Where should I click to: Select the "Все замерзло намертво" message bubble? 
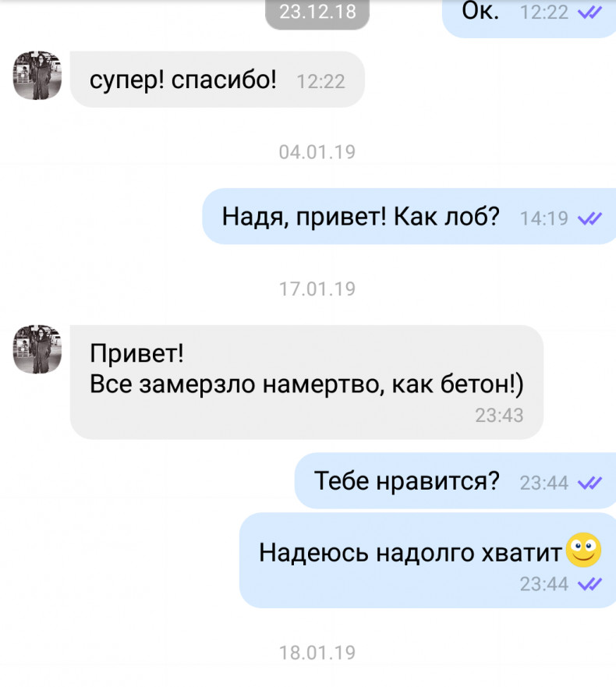[306, 382]
